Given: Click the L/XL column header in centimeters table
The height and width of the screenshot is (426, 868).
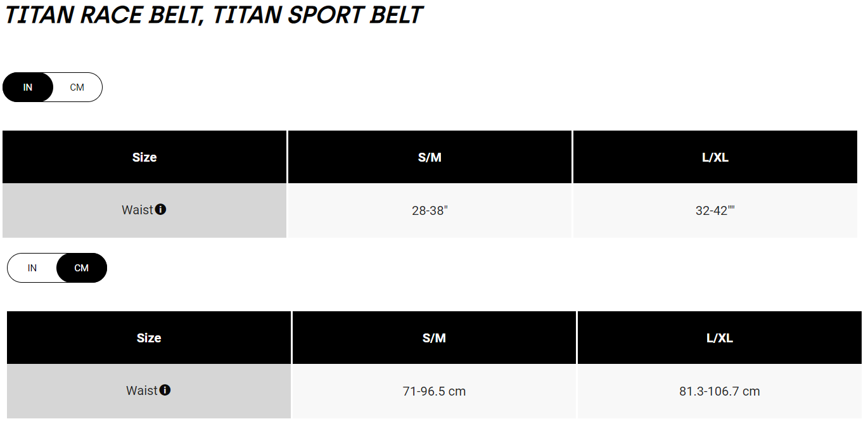Looking at the screenshot, I should (x=720, y=338).
